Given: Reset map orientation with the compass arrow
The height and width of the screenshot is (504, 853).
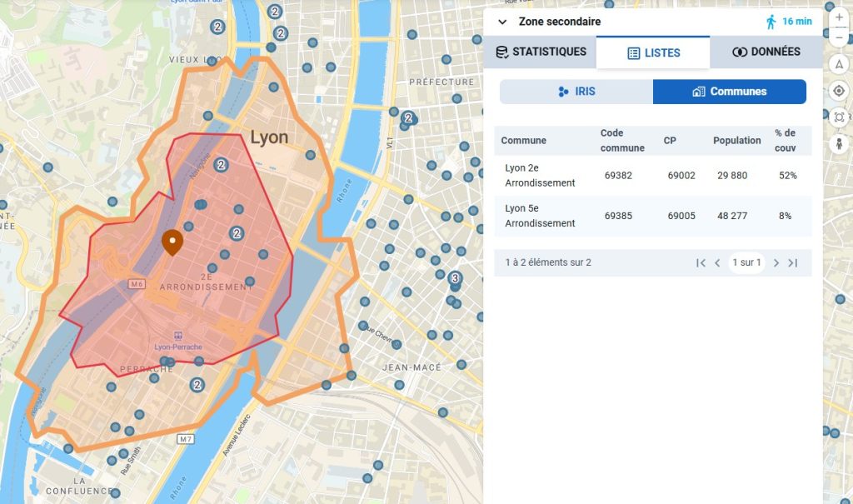Looking at the screenshot, I should tap(839, 64).
